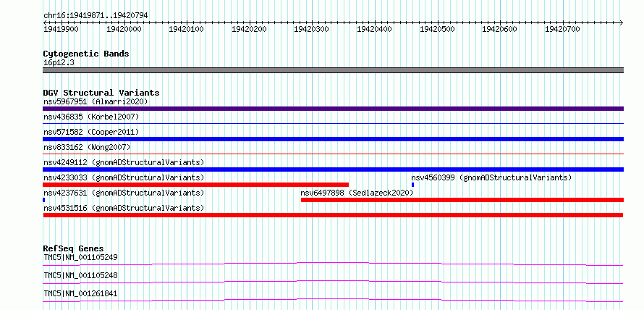Screen dimensions: 644x310
Task: Click ruler position 19420500
Action: pyautogui.click(x=437, y=29)
